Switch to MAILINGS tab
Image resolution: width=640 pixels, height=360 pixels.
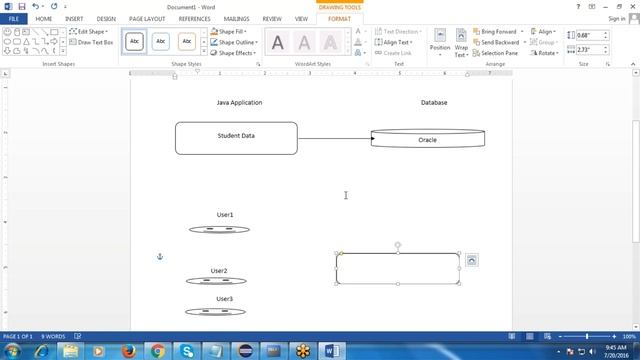(x=236, y=19)
